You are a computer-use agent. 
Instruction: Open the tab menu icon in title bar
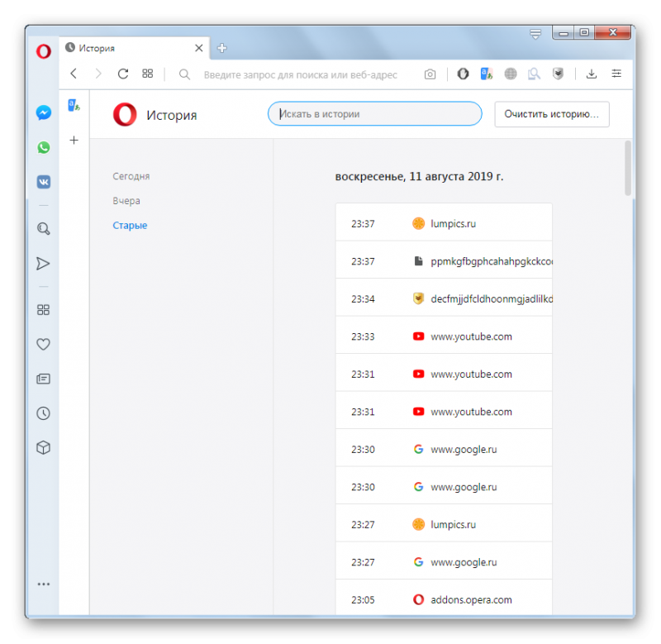(535, 34)
